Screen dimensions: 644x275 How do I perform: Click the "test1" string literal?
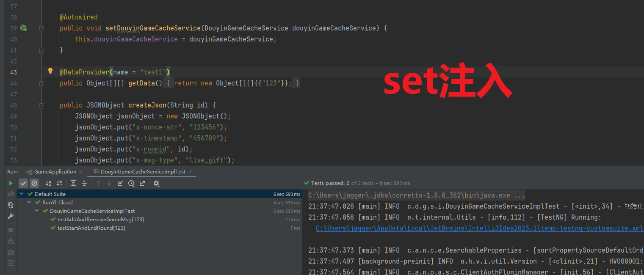tap(153, 72)
